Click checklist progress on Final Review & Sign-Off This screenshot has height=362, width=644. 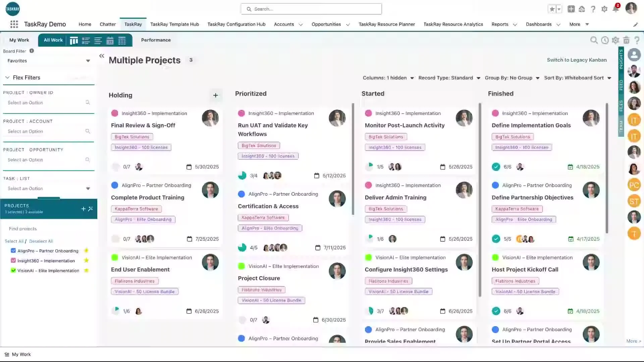[x=116, y=167]
